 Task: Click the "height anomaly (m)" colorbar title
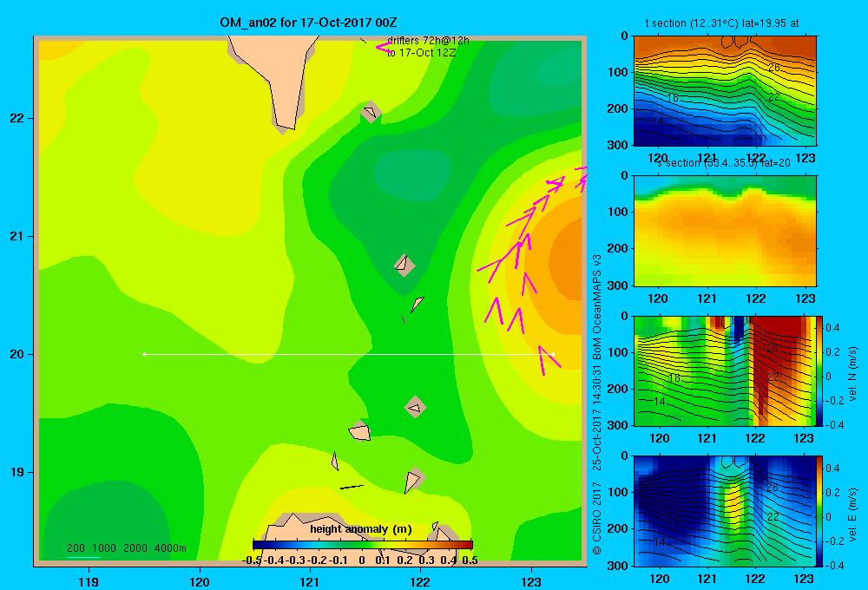[361, 529]
